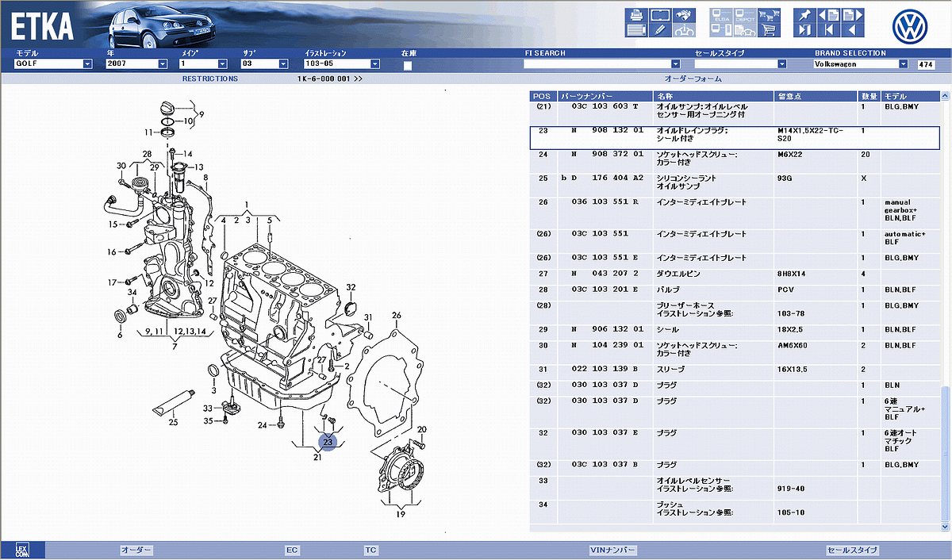The image size is (952, 560).
Task: Click the vehicle info car icon
Action: coord(683,30)
